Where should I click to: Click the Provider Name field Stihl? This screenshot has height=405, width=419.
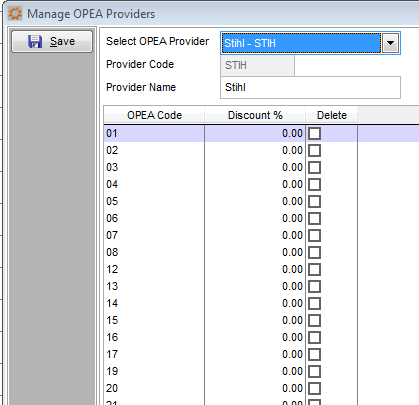point(310,87)
